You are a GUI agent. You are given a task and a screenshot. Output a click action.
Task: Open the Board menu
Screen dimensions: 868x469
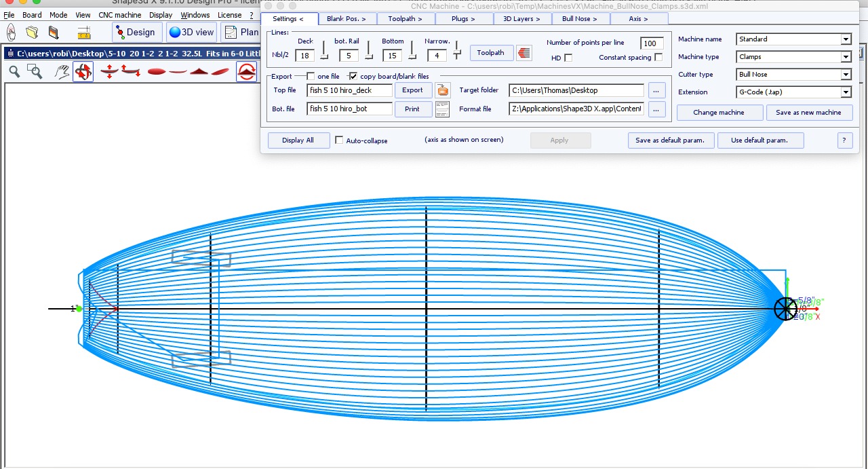click(x=32, y=15)
